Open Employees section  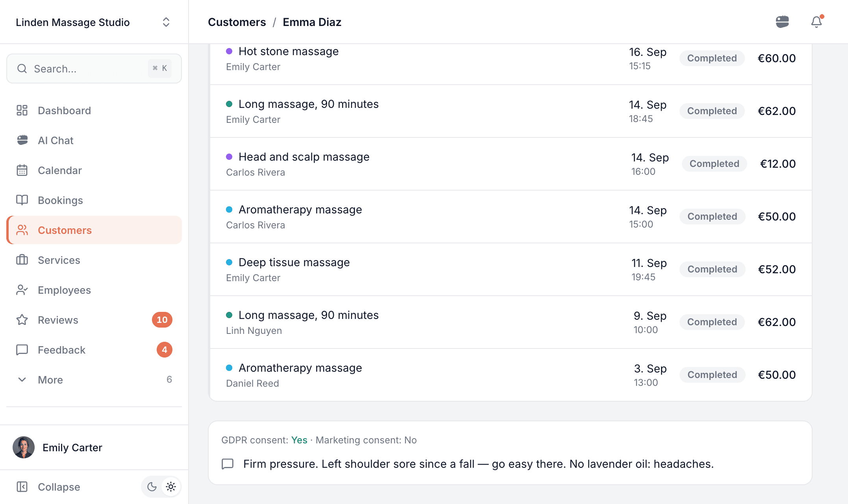point(94,290)
